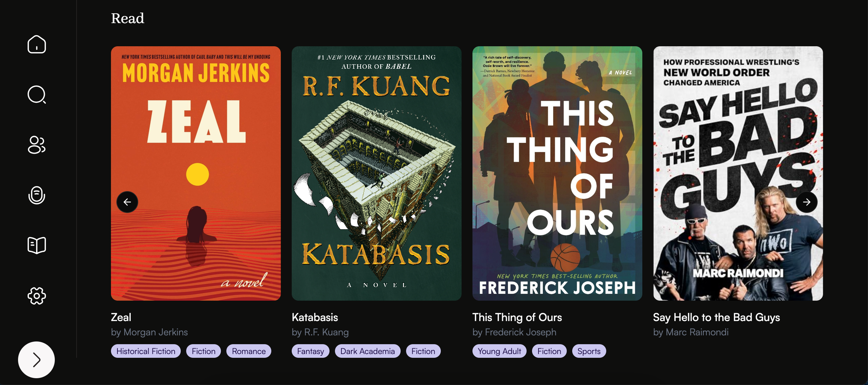
Task: Open the Zeal book cover
Action: pos(196,173)
